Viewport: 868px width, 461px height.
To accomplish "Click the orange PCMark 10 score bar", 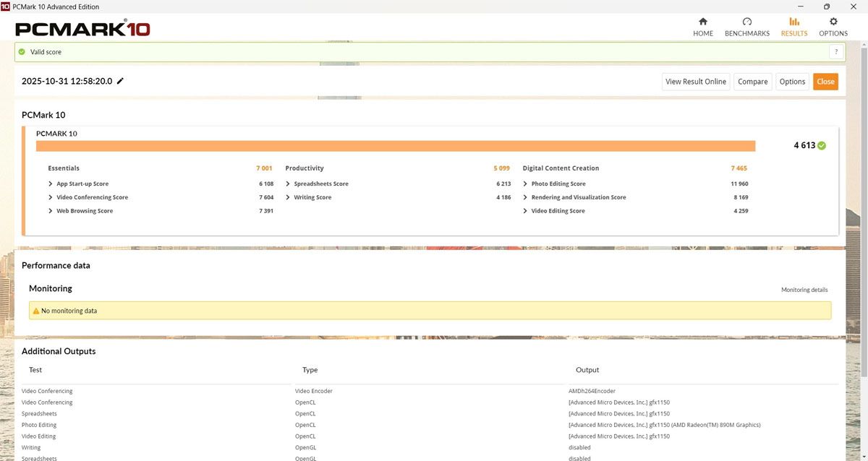I will (x=395, y=146).
